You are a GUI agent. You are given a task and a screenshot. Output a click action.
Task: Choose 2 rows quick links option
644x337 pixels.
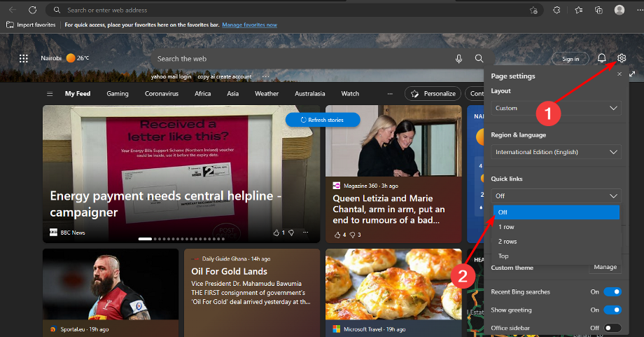(x=556, y=242)
